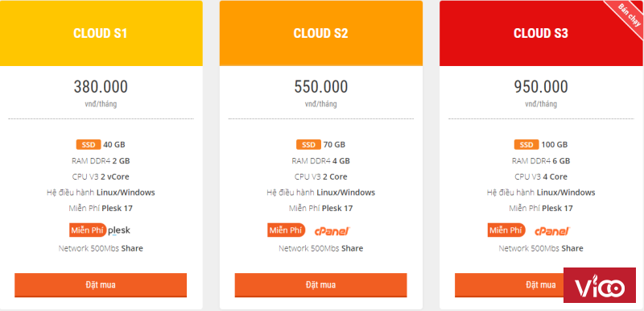Click the 550.000 price of Cloud S2
Viewport: 644px width, 311px height.
(320, 87)
